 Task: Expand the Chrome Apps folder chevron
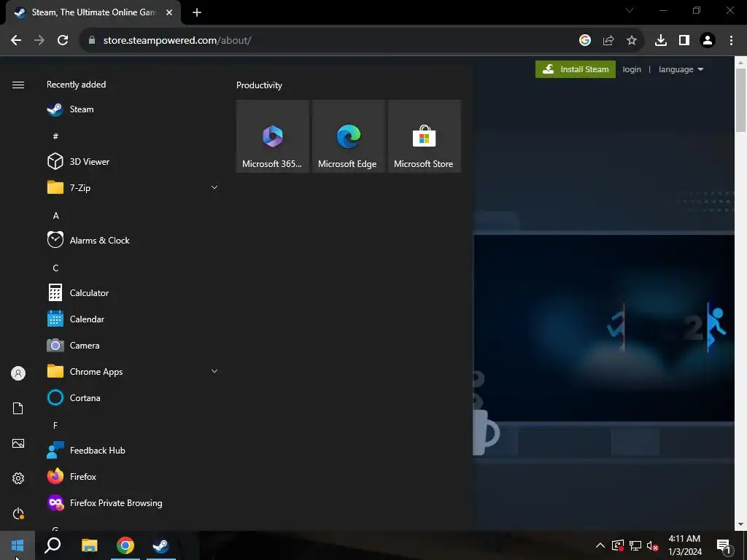coord(214,371)
